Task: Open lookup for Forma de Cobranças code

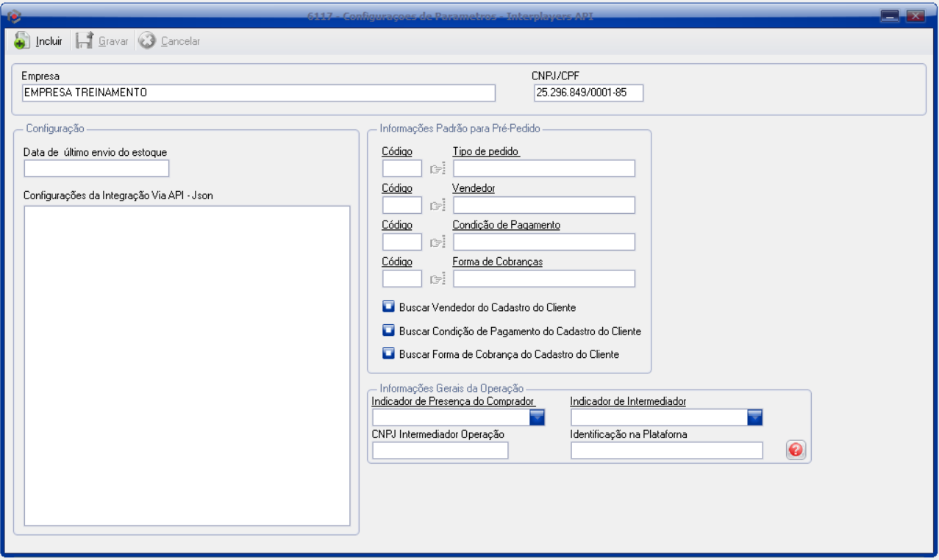Action: [438, 279]
